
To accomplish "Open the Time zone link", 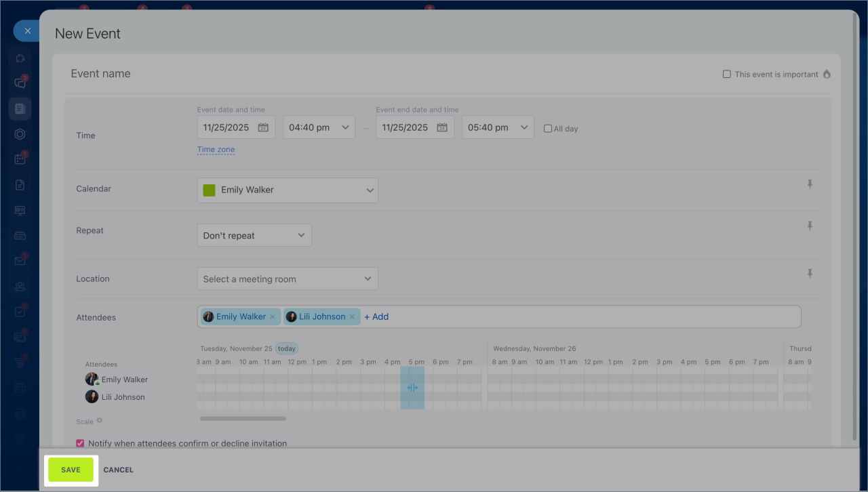I will point(216,150).
